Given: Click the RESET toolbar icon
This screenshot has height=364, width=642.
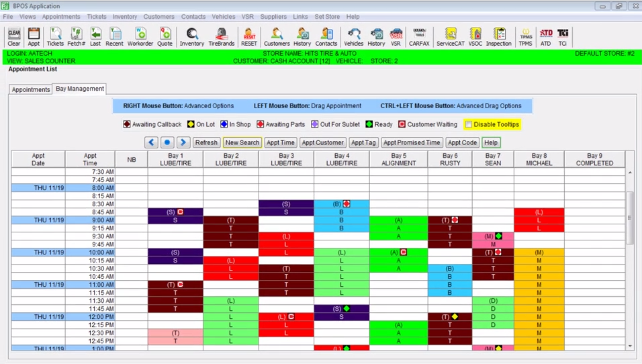Looking at the screenshot, I should click(249, 37).
